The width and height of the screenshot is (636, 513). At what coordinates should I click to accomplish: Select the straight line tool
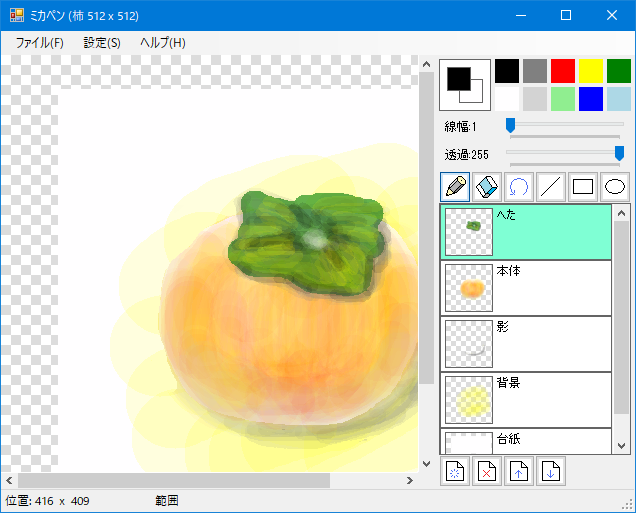pos(551,187)
